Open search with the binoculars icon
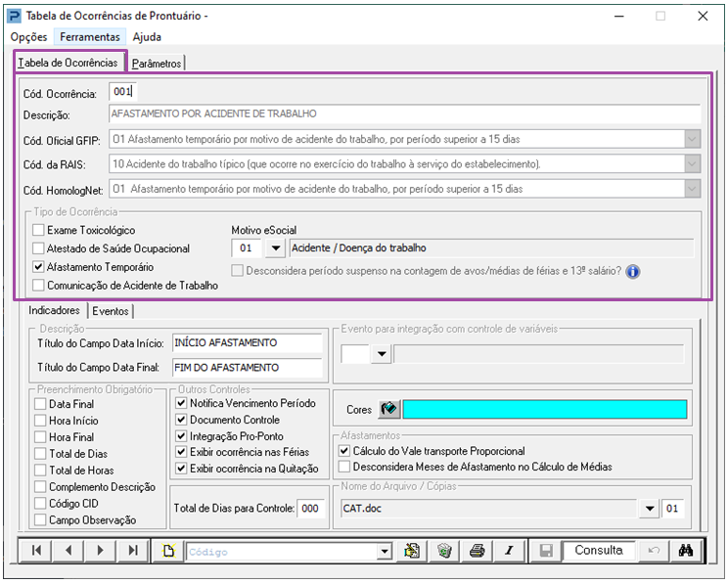Image resolution: width=728 pixels, height=584 pixels. [x=686, y=551]
